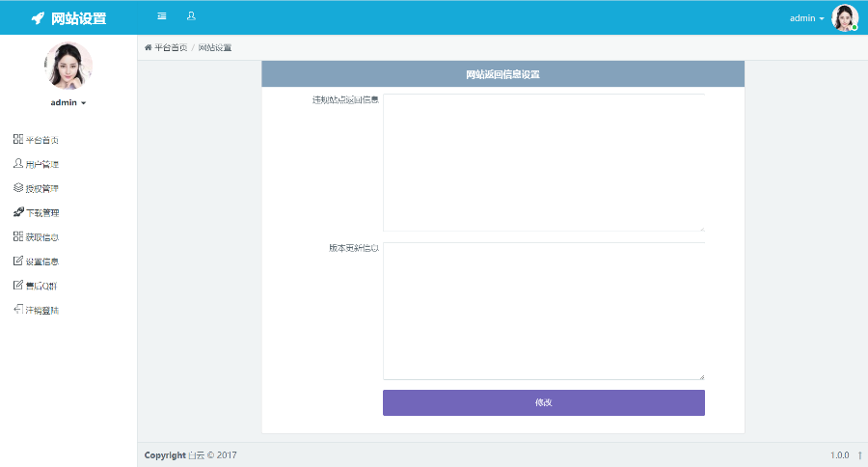This screenshot has height=467, width=868.
Task: Focus the 违规站点返回信息 text area
Action: (x=544, y=162)
